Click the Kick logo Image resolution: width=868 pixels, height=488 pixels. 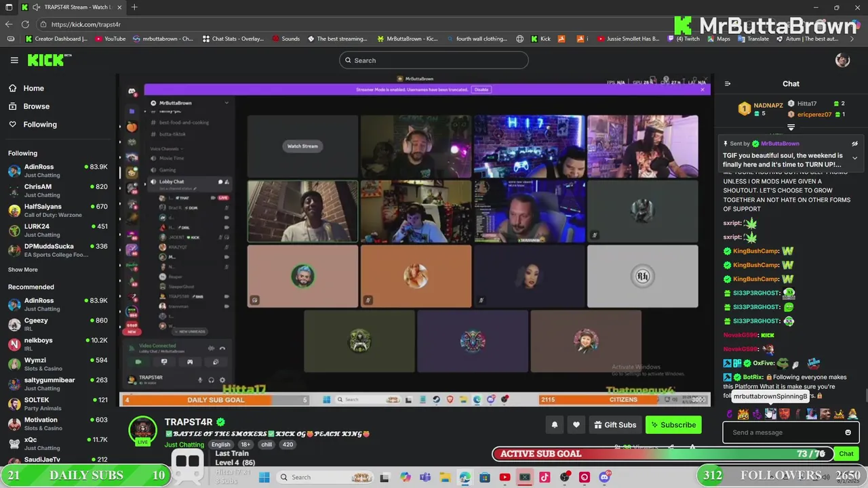tap(46, 60)
